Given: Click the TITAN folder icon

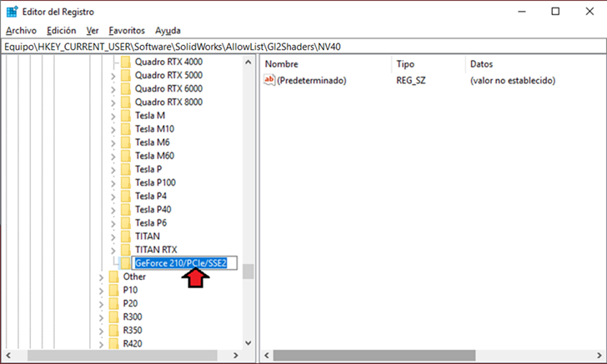Looking at the screenshot, I should coord(125,237).
